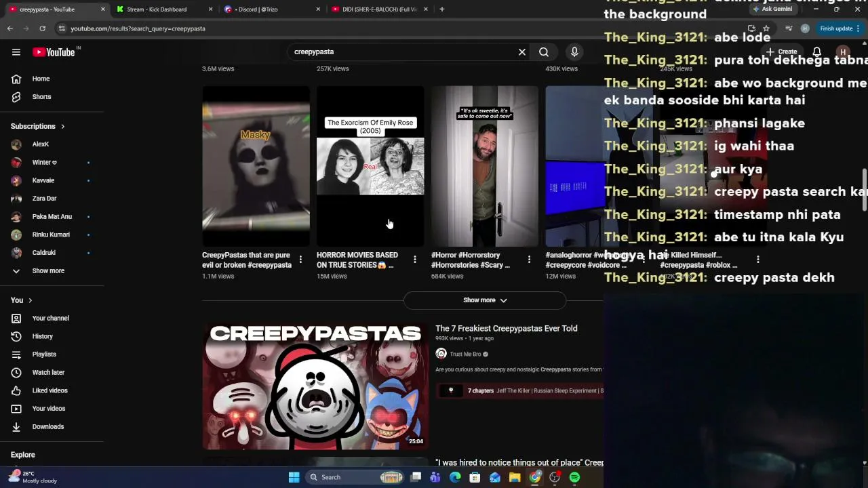Screen dimensions: 868x488
Task: Open a new browser tab
Action: [x=442, y=9]
